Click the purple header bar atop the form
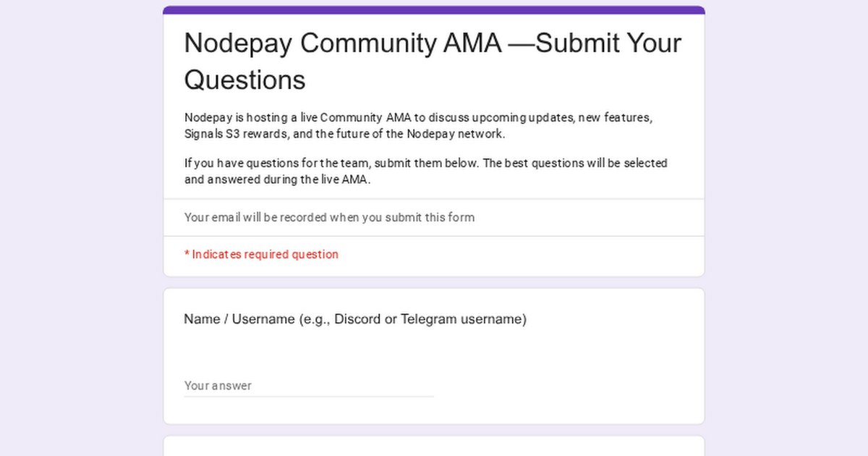 [434, 10]
